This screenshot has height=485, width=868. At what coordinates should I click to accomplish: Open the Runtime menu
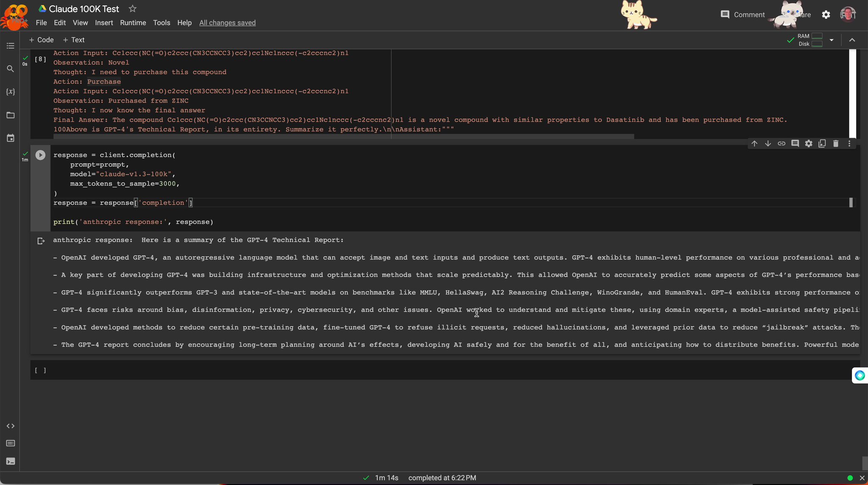(x=133, y=23)
